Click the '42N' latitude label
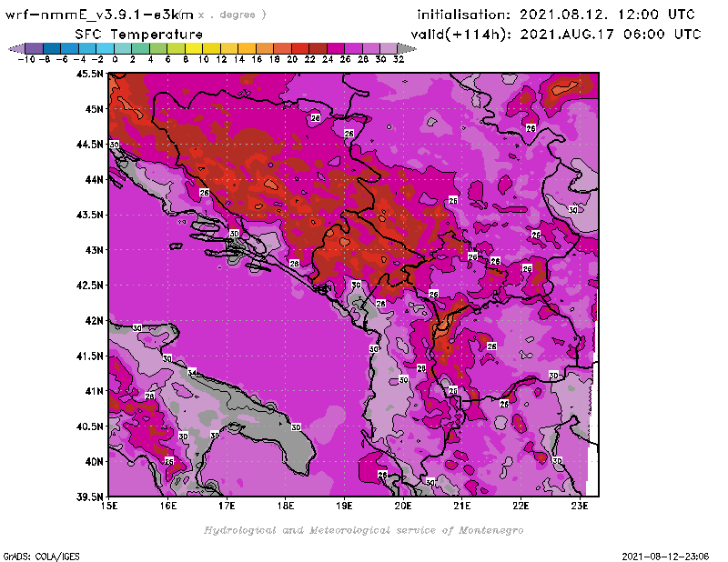728x562 pixels. [x=95, y=321]
